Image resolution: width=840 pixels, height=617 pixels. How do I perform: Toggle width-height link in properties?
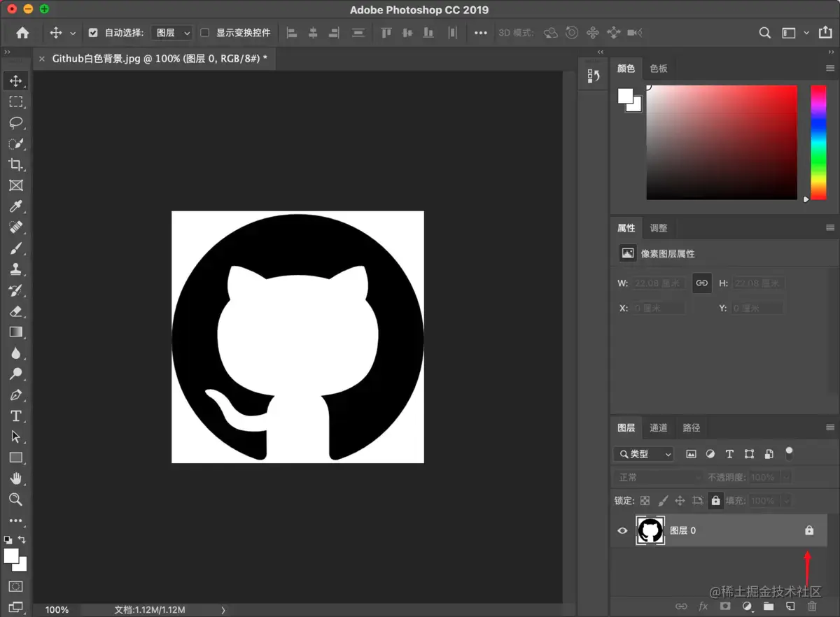(701, 283)
